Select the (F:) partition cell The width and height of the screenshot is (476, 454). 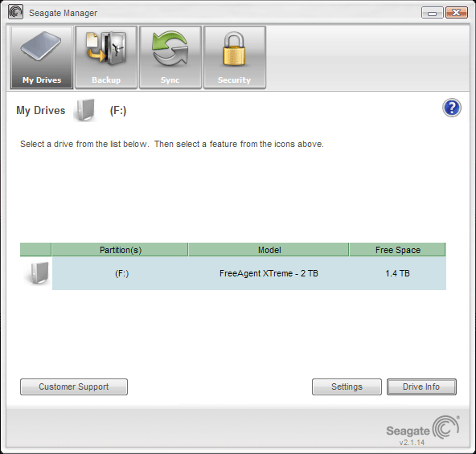[121, 273]
